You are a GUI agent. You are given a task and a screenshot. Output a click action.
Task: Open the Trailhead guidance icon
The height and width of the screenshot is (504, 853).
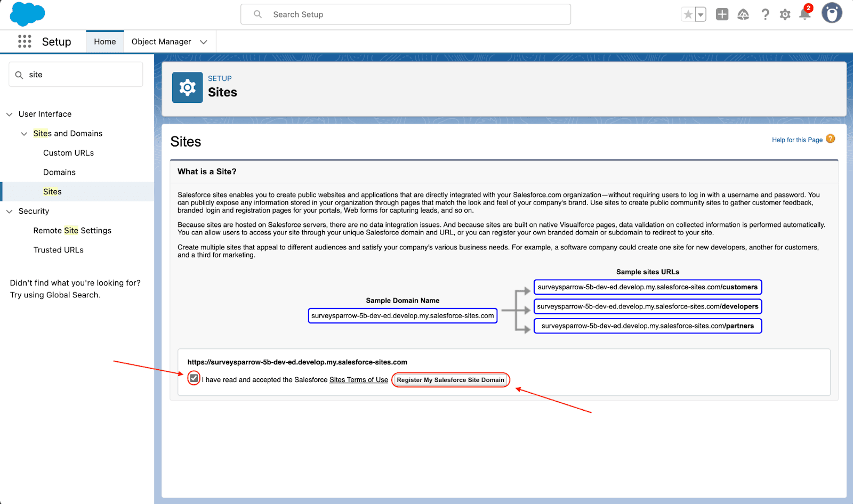(x=743, y=14)
